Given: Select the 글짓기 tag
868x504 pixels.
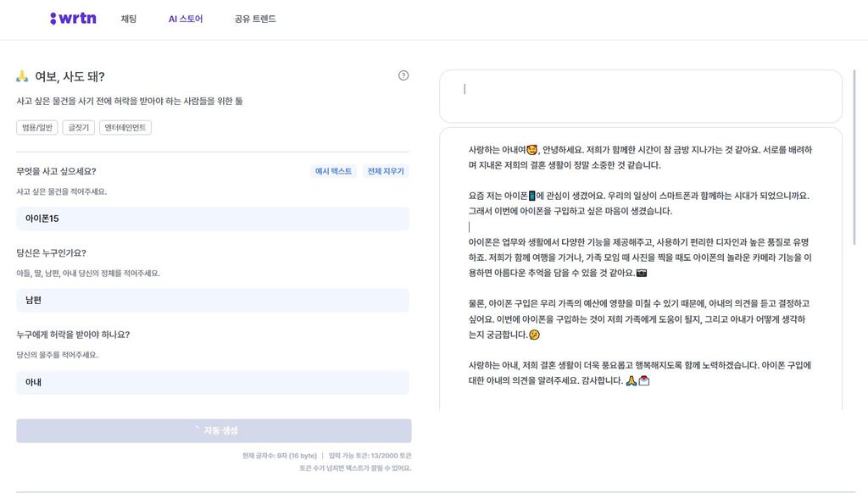Looking at the screenshot, I should 79,127.
